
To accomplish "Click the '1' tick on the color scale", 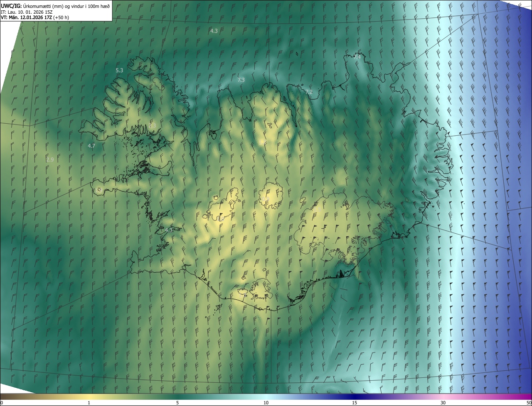I will (x=89, y=403).
